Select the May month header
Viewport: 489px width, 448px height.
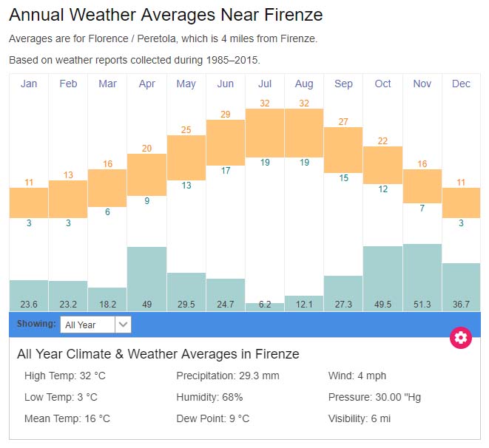(x=186, y=84)
